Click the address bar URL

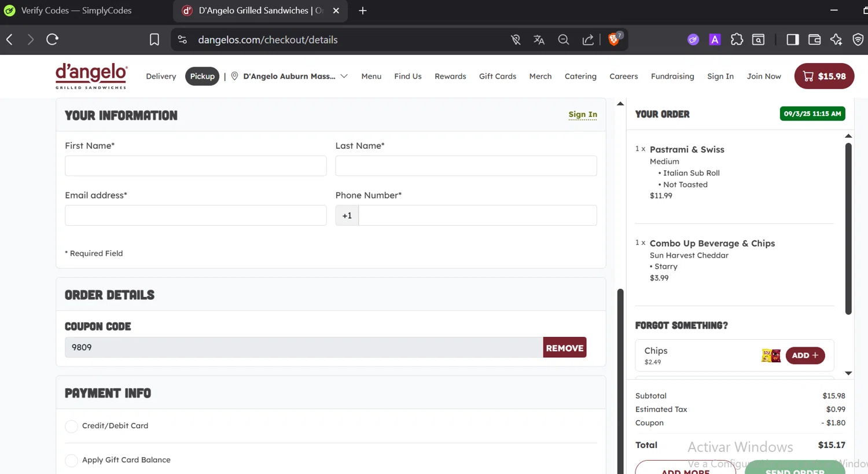pos(268,39)
